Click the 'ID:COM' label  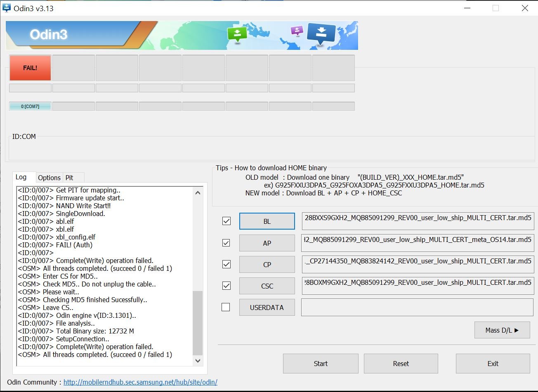tap(24, 136)
